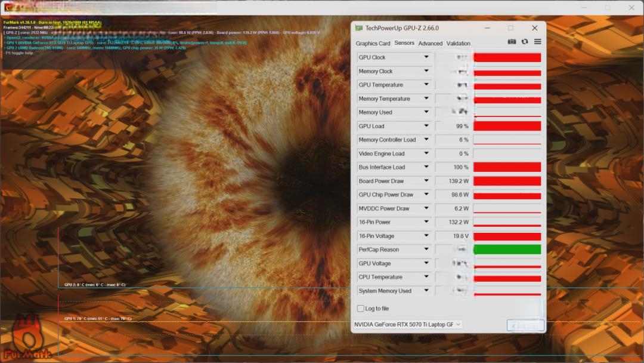Click the GPU Clock history graph
Viewport: 644px width, 363px height.
pos(507,57)
